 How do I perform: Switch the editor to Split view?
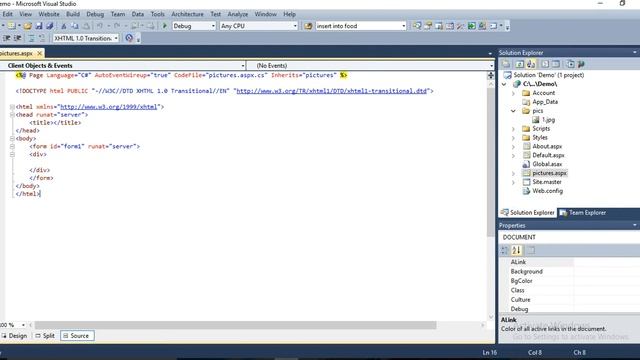coord(45,336)
